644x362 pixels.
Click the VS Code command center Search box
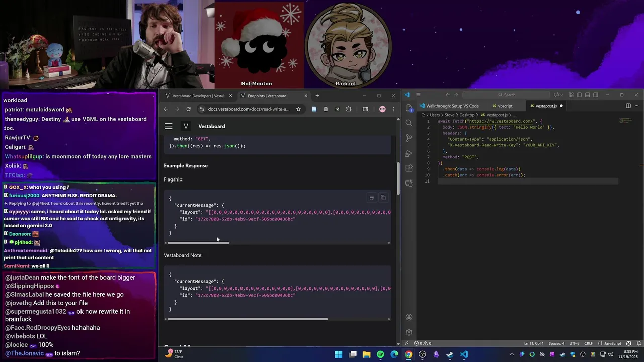tap(506, 95)
